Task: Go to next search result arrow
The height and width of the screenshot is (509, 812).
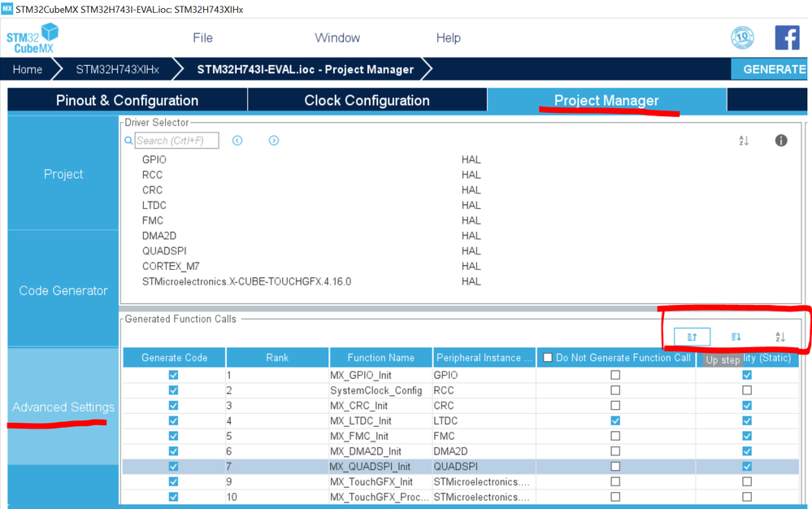Action: [273, 141]
